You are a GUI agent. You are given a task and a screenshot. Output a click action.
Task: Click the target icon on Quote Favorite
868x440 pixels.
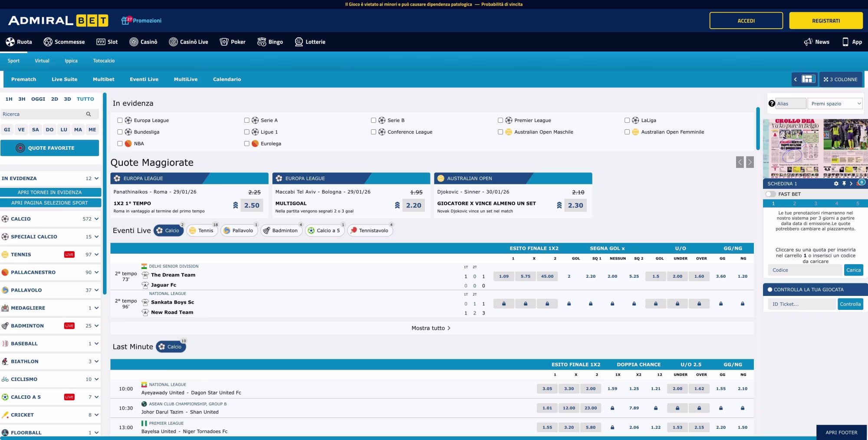tap(20, 148)
